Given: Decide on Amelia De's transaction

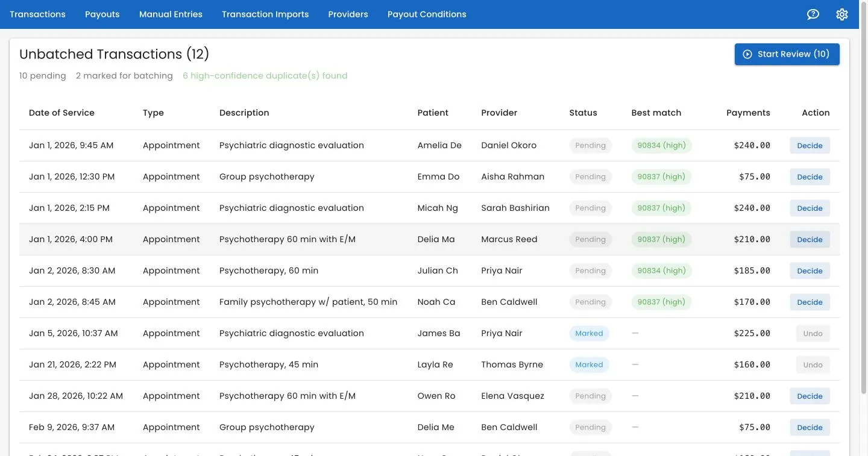Looking at the screenshot, I should click(x=810, y=146).
